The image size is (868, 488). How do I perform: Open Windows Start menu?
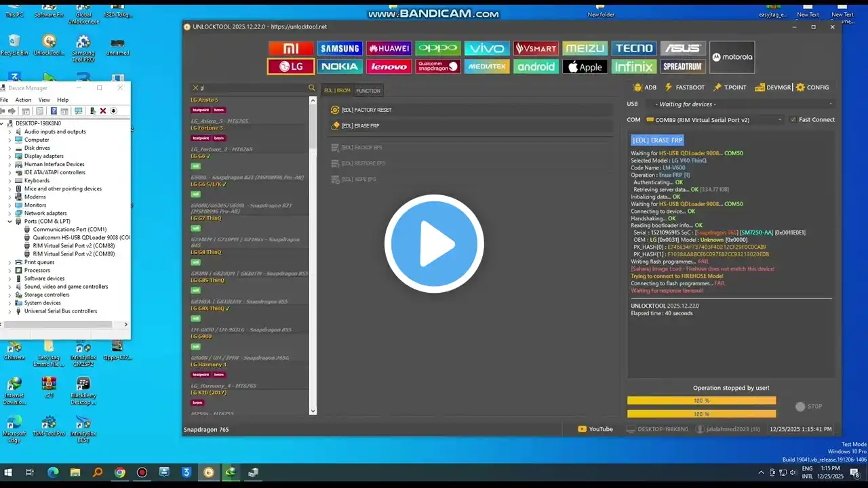click(9, 472)
